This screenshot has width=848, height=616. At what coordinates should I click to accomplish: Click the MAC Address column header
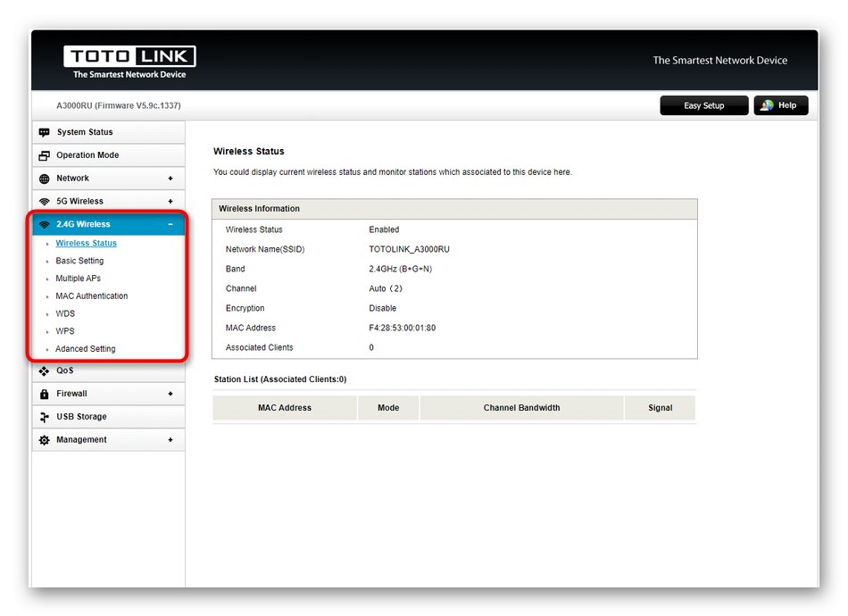tap(285, 408)
